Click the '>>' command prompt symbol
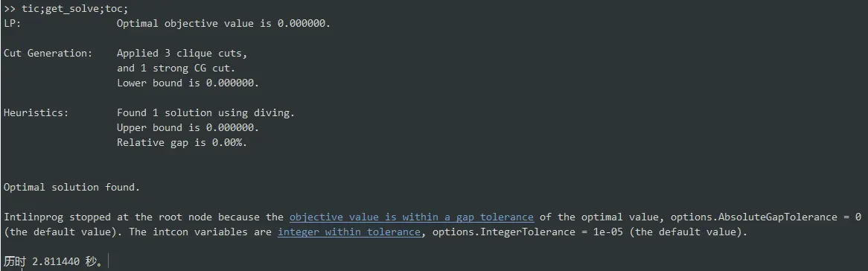 coord(10,10)
